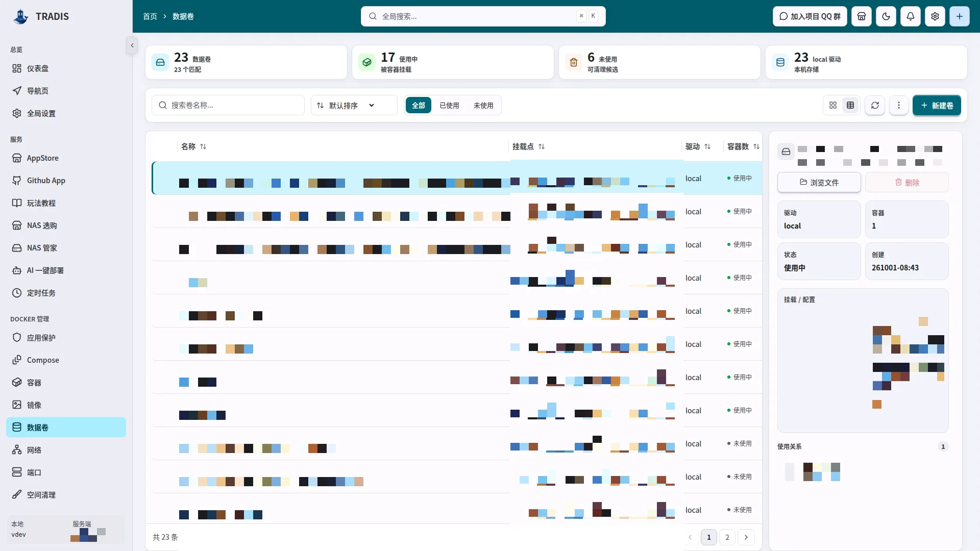Open settings gear in top bar
The image size is (980, 551).
coord(935,16)
